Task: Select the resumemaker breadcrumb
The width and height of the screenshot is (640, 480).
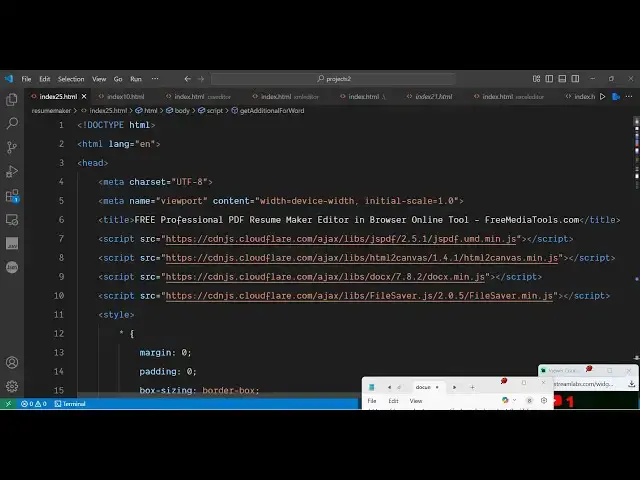Action: point(51,111)
